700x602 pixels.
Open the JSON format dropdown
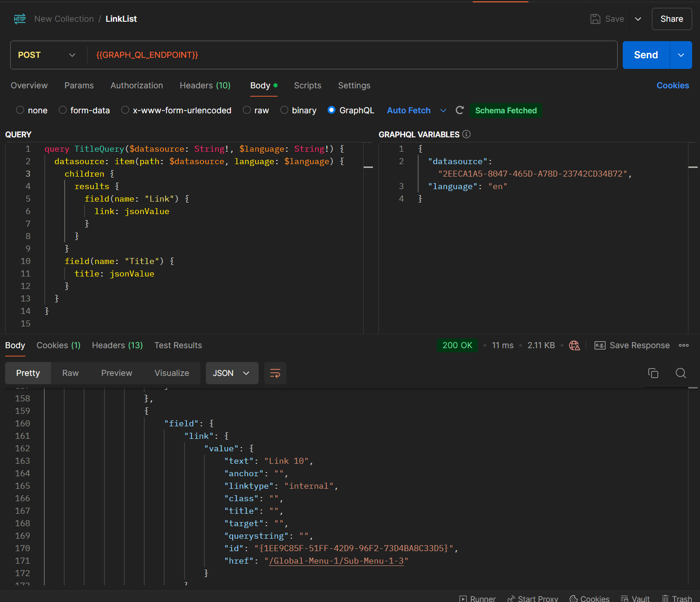(x=232, y=373)
